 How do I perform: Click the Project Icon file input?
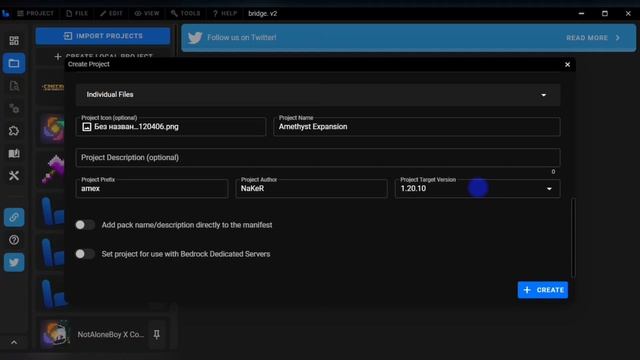171,127
